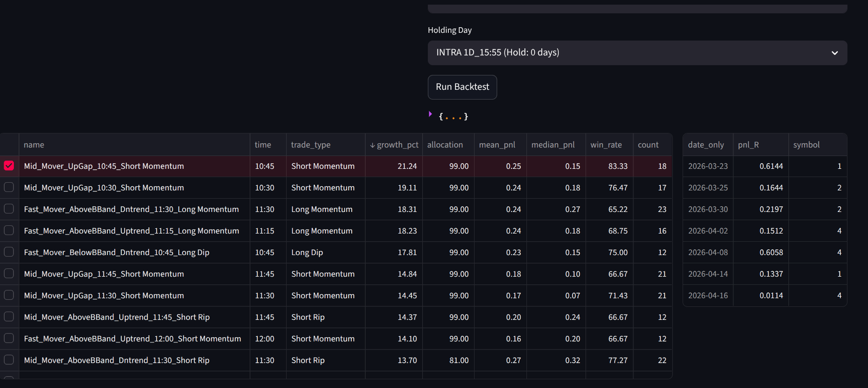Open the Holding Day dropdown
The image size is (868, 388).
(637, 53)
